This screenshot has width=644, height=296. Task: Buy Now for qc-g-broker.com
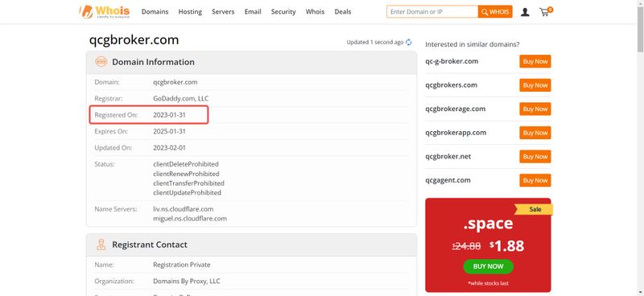(535, 62)
